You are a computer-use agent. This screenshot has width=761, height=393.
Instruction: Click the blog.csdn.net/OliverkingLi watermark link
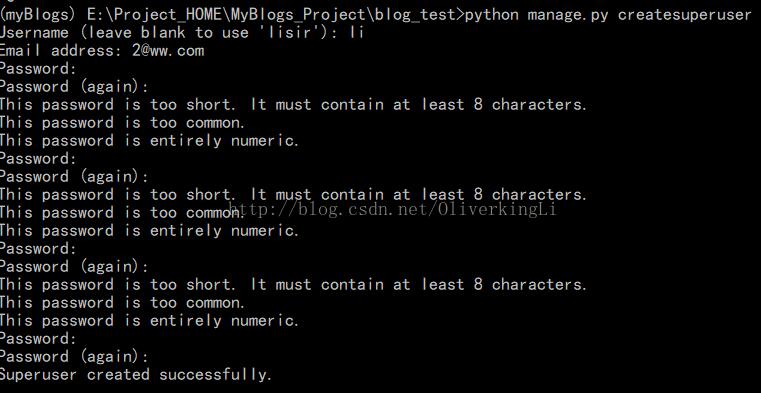(393, 210)
